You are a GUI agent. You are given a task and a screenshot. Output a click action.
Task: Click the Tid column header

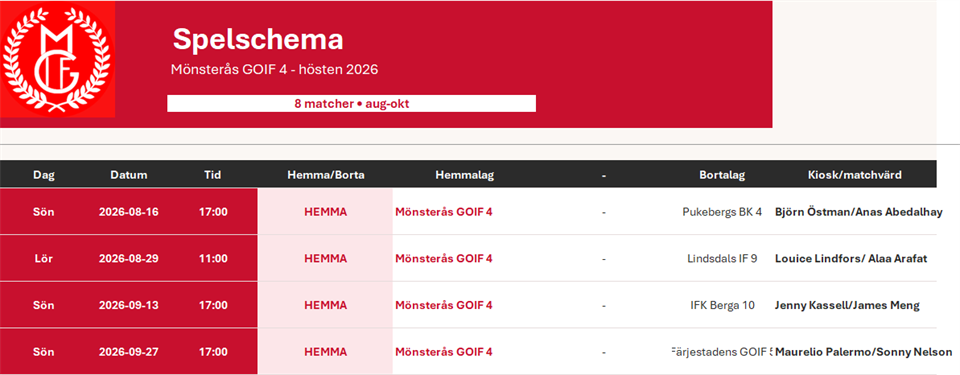pyautogui.click(x=212, y=175)
